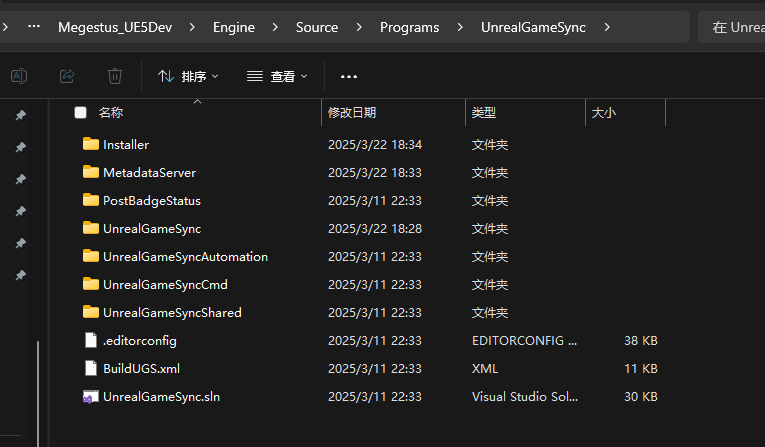Click the Visual Studio Sol... type cell
Image resolution: width=765 pixels, height=447 pixels.
click(x=525, y=397)
